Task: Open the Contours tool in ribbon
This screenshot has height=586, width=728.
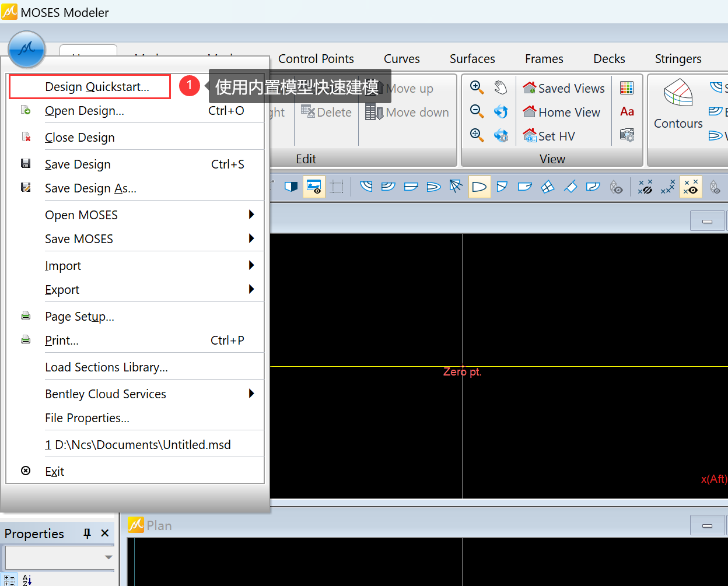Action: click(x=678, y=105)
